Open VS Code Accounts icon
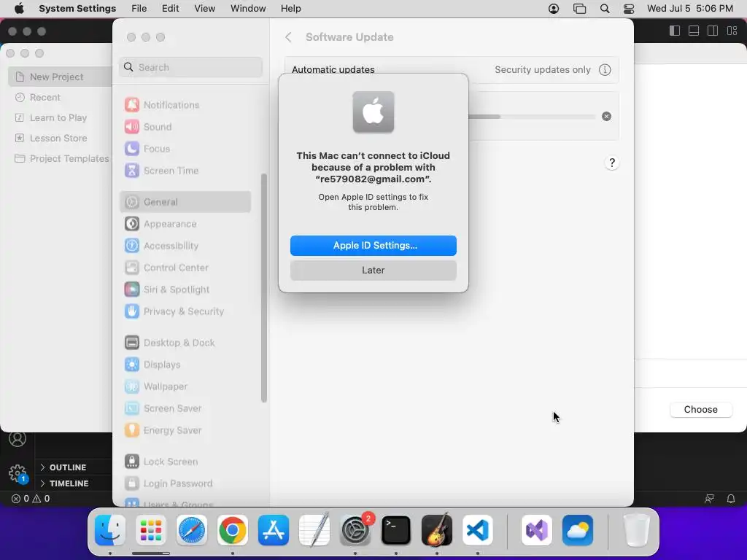747x560 pixels. pos(18,438)
